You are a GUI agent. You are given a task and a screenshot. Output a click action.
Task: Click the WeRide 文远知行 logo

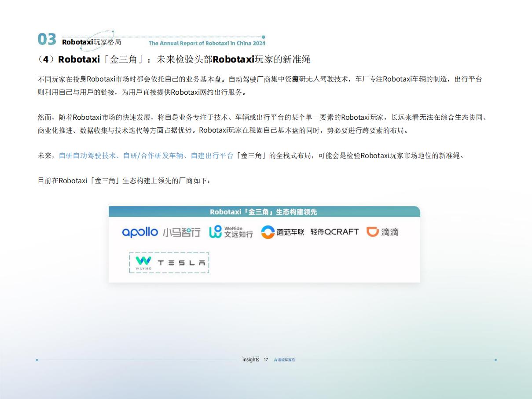231,232
